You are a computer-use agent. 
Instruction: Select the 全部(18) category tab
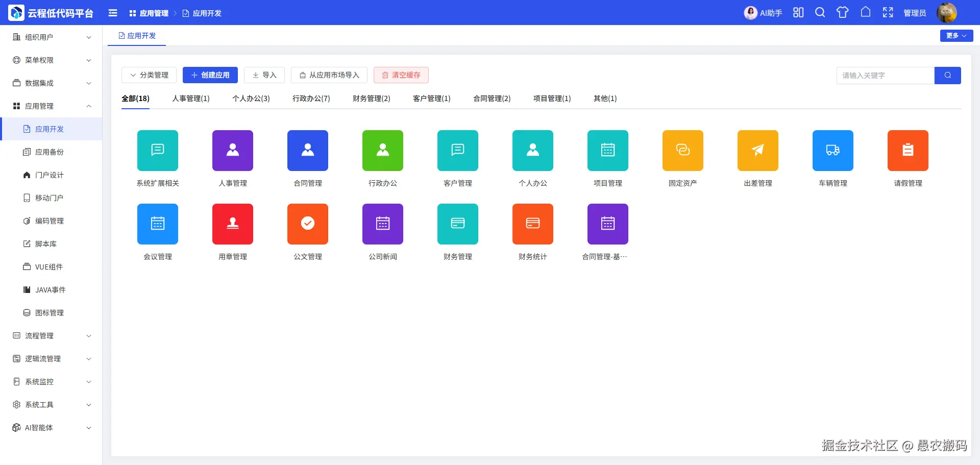[135, 99]
